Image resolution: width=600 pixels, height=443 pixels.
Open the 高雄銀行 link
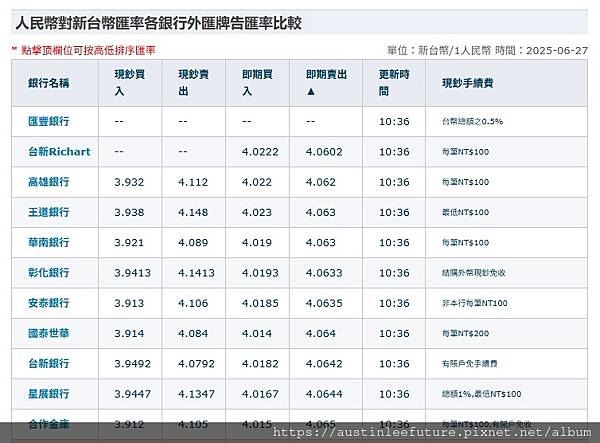pyautogui.click(x=49, y=182)
